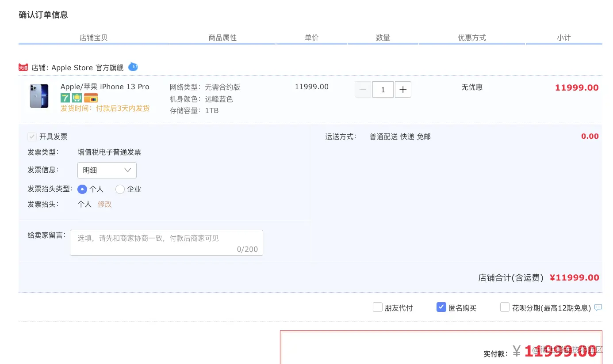Viewport: 613px width, 364px height.
Task: Click the 网络类型: 无需合约版 attribute
Action: point(205,87)
